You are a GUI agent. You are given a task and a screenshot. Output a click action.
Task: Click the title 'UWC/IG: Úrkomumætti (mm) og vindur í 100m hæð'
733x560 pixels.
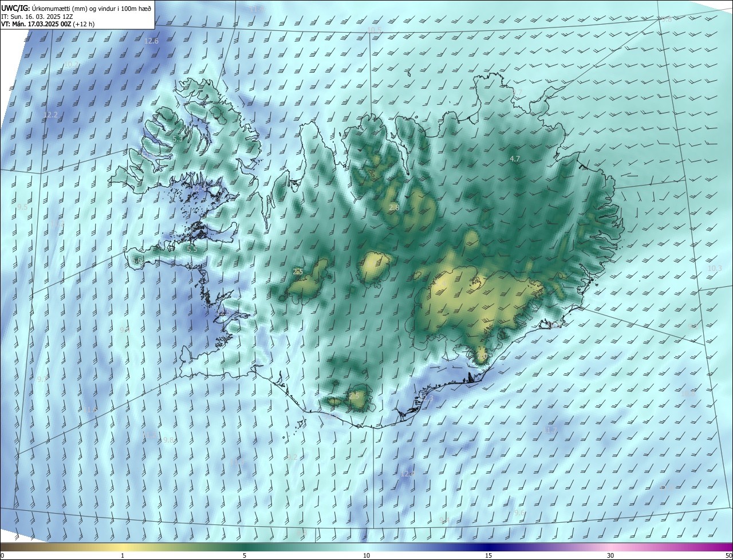pyautogui.click(x=76, y=7)
